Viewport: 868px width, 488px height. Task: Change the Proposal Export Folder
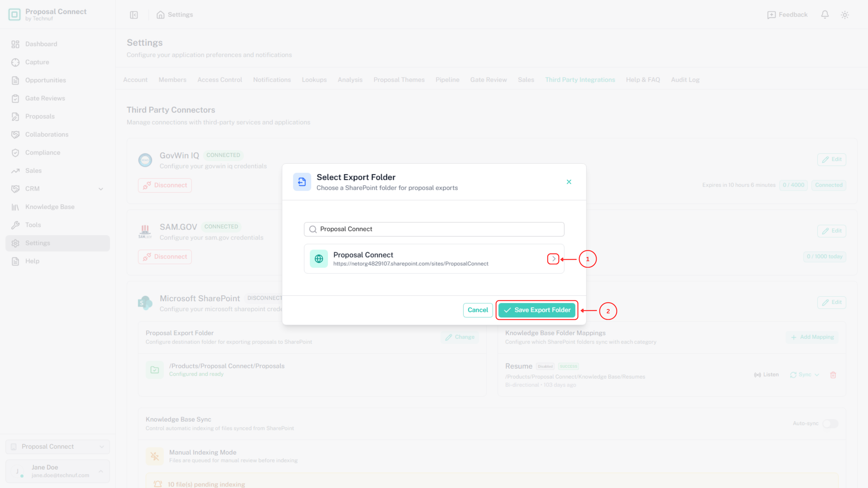click(460, 337)
